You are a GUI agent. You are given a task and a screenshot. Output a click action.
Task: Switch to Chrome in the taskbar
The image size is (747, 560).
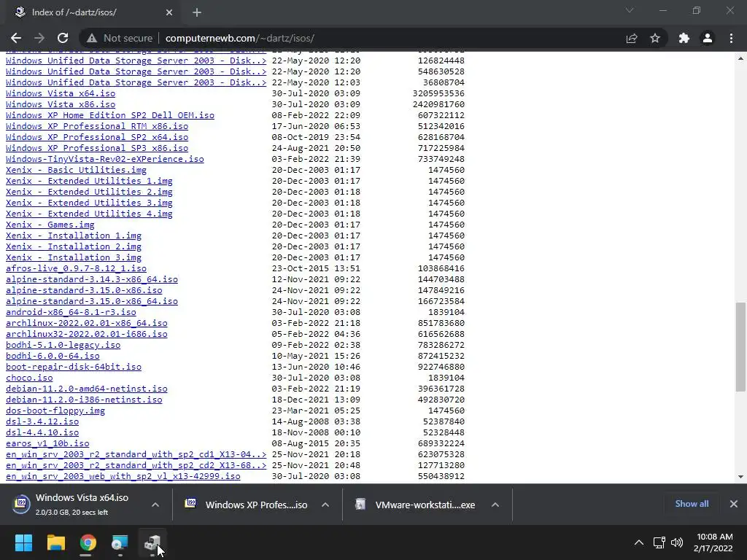pos(88,542)
